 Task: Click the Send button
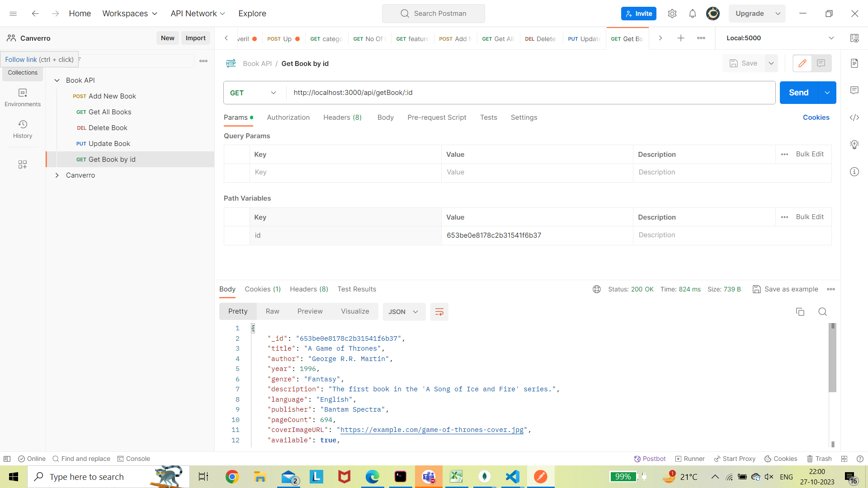click(798, 92)
